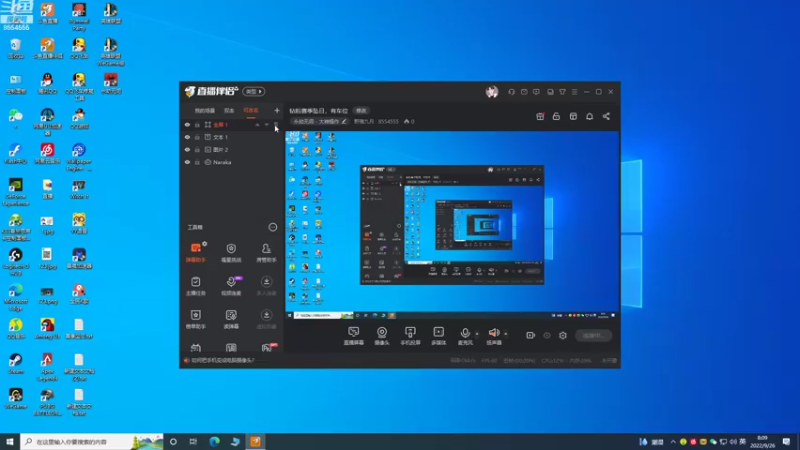800x450 pixels.
Task: Click the user avatar in title bar
Action: coord(492,92)
